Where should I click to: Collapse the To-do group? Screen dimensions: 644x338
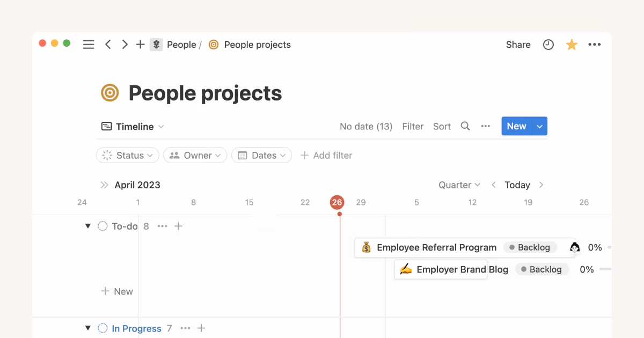tap(88, 226)
